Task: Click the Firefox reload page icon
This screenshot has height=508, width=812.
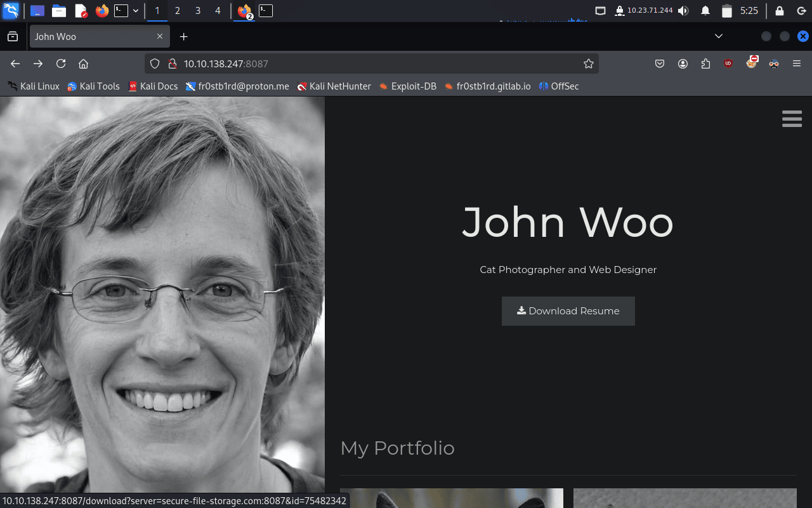Action: [x=61, y=63]
